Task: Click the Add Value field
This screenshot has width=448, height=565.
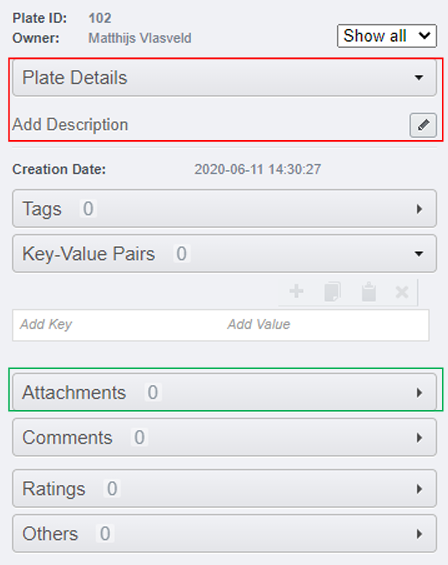Action: tap(326, 325)
